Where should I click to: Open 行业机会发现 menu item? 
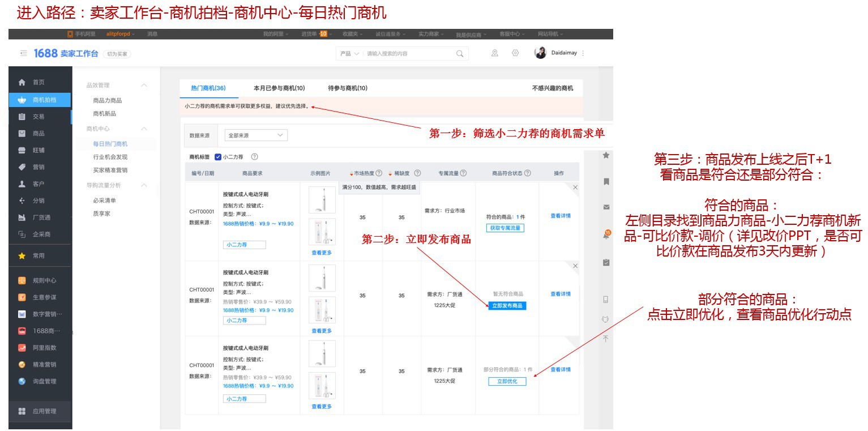coord(110,157)
